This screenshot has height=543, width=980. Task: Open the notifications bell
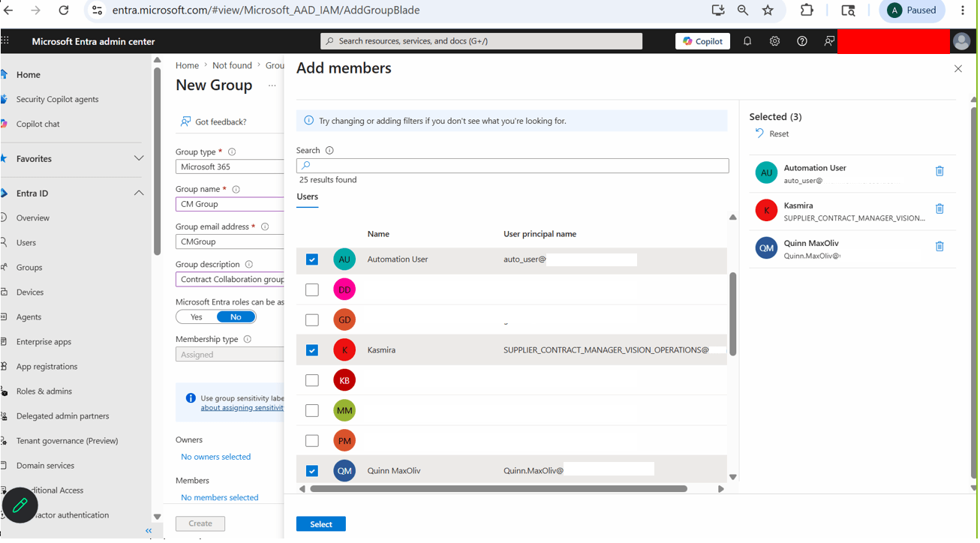coord(747,41)
